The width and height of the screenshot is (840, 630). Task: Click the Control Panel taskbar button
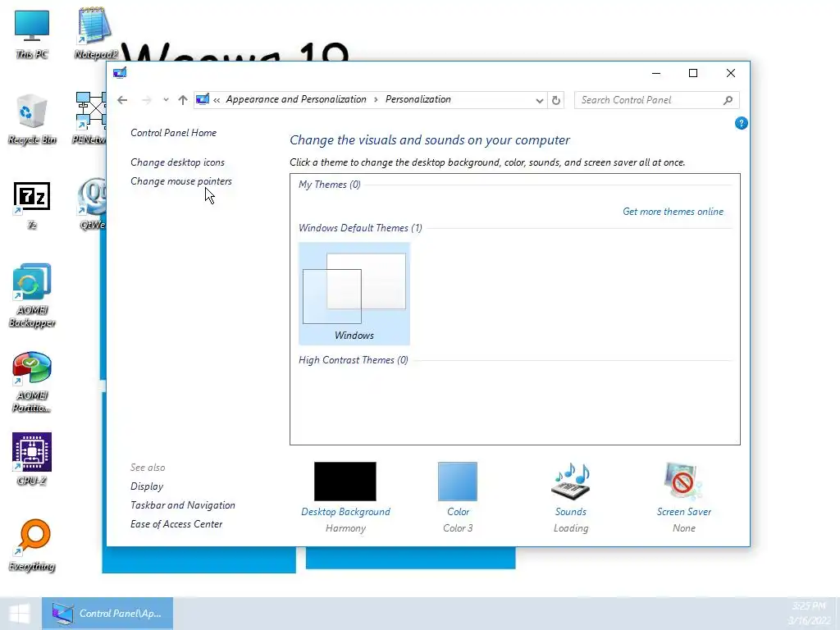pyautogui.click(x=107, y=614)
